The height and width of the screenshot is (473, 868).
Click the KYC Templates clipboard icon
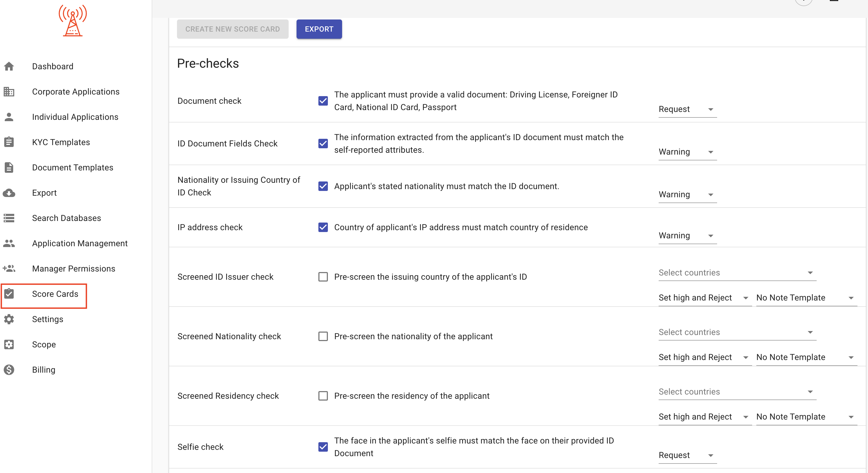[x=9, y=142]
